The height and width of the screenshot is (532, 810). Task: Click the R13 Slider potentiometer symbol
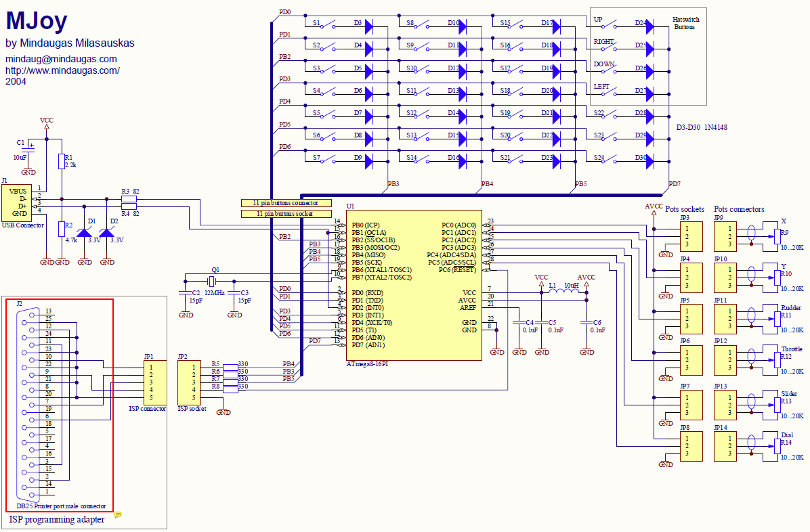pyautogui.click(x=775, y=405)
